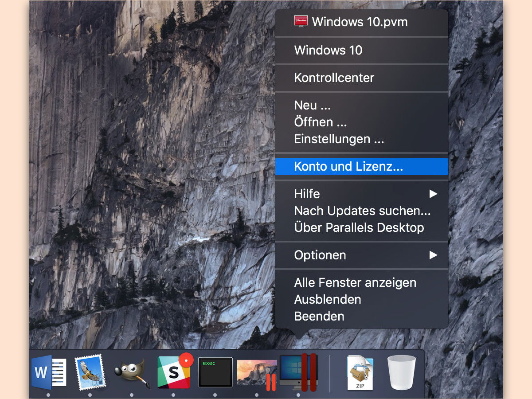
Task: Launch the Mail app in the Dock
Action: (x=90, y=372)
